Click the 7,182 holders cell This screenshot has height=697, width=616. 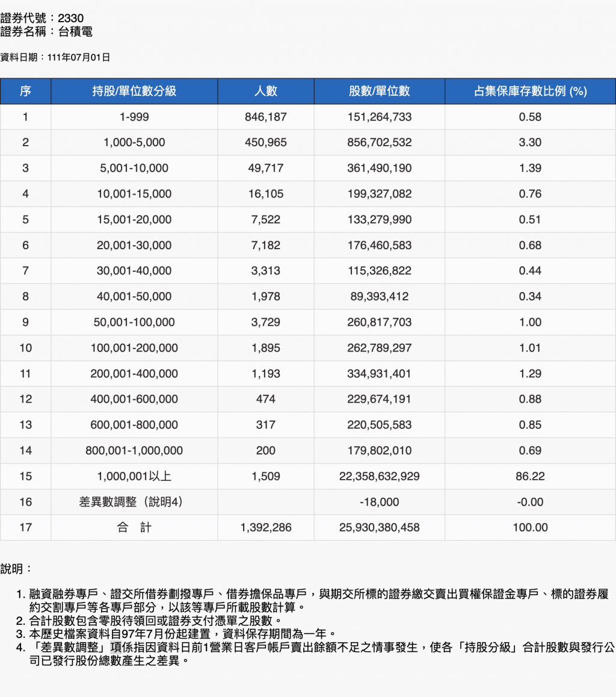pos(265,246)
